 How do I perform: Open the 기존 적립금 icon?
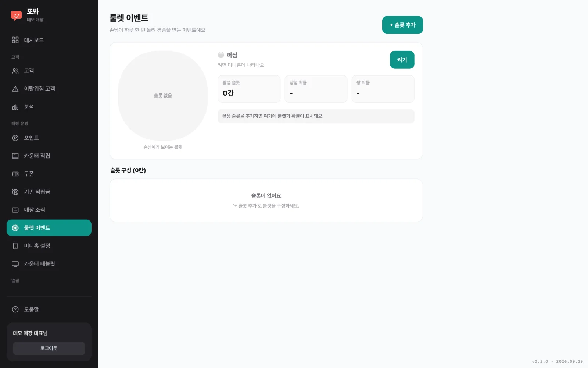coord(15,192)
